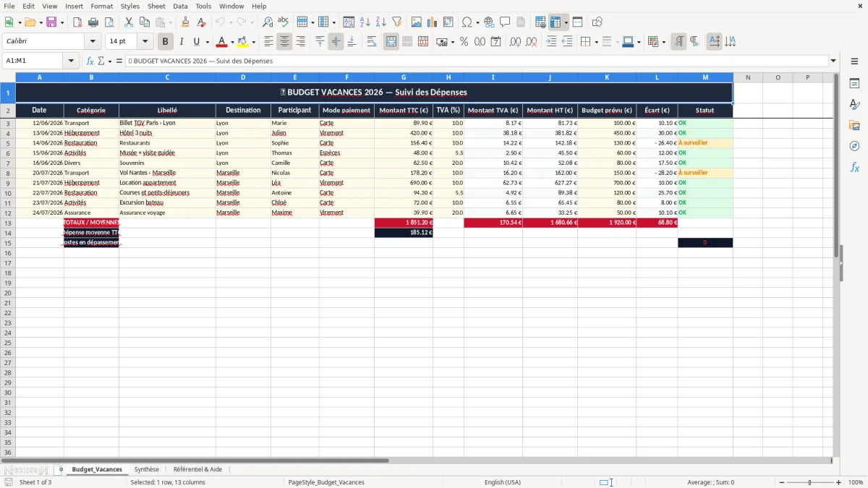The image size is (868, 488).
Task: Open the Styles menu
Action: pyautogui.click(x=130, y=6)
